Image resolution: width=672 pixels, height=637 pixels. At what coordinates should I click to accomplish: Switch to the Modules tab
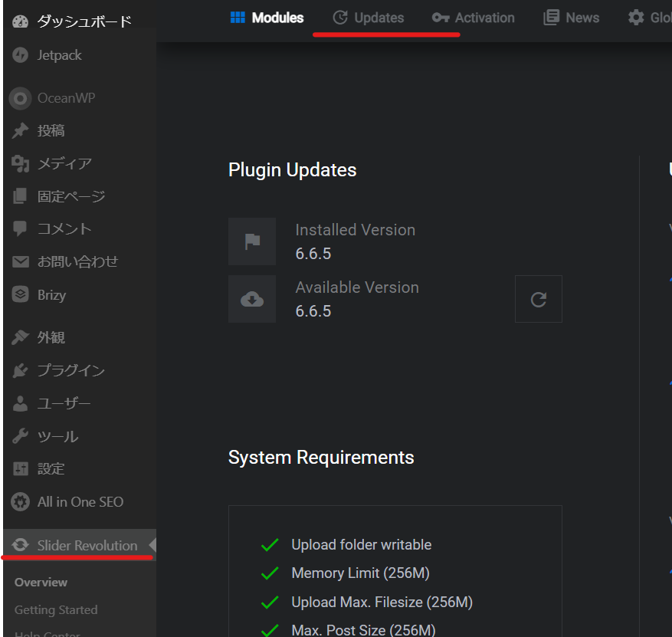click(267, 18)
